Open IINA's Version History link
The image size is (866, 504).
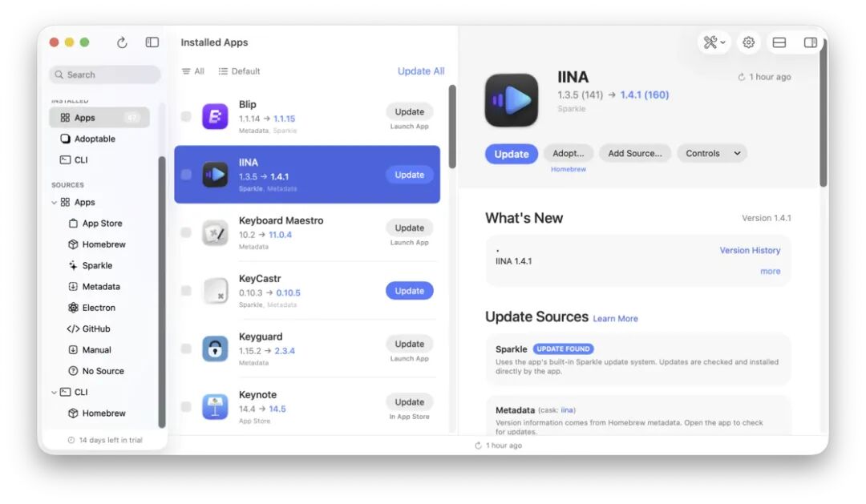coord(750,250)
